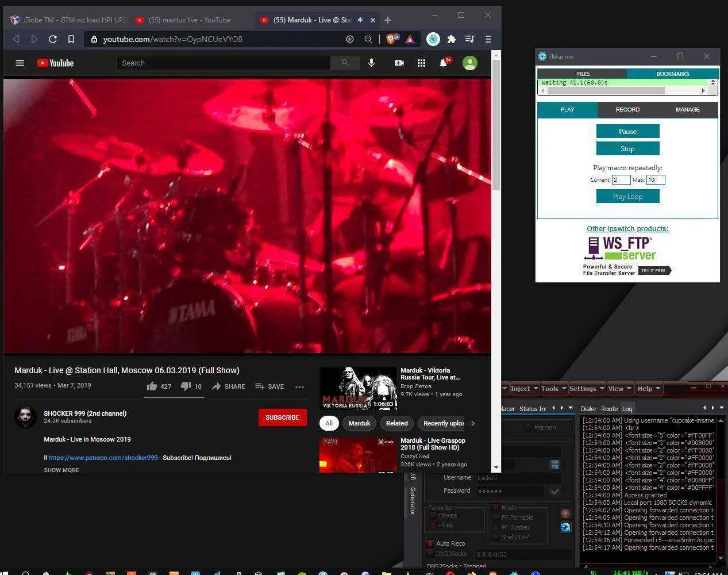Click the zoom in magnifier in address bar
This screenshot has height=575, width=728.
coord(349,39)
